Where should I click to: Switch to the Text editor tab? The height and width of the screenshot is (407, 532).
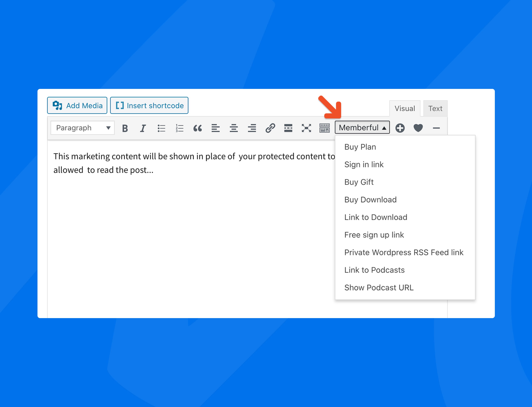point(435,109)
